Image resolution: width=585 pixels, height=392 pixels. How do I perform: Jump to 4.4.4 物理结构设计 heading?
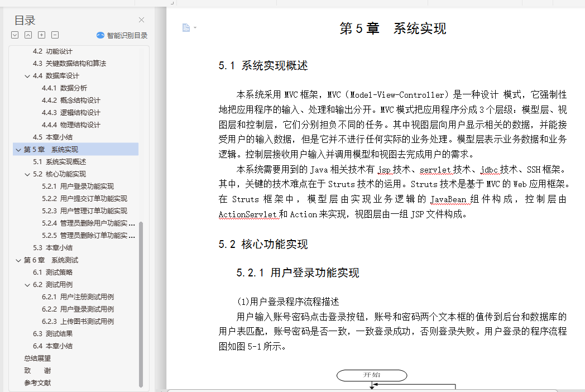coord(71,125)
